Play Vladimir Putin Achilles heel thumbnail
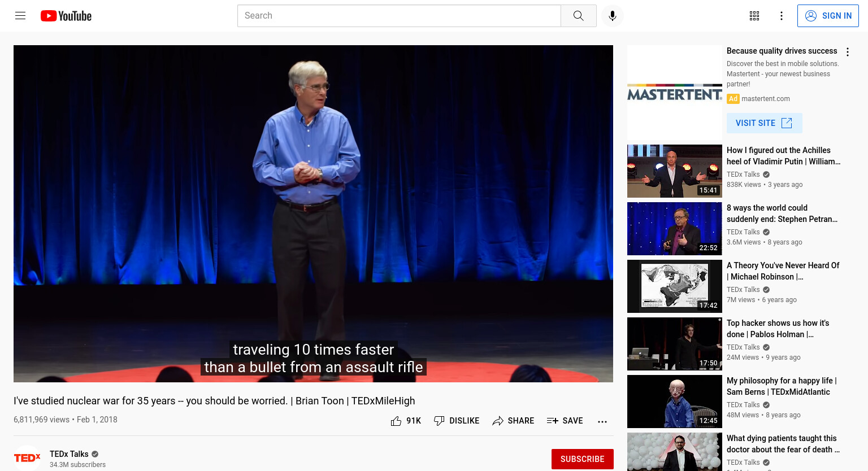This screenshot has height=471, width=868. [674, 171]
